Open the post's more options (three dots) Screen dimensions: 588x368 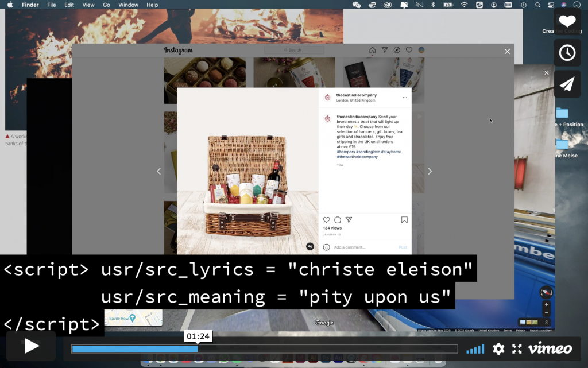point(405,98)
